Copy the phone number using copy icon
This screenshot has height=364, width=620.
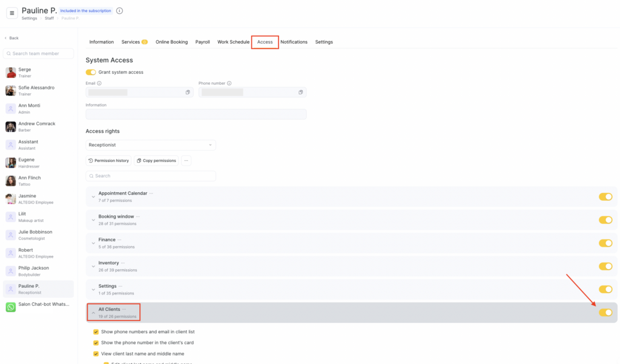300,93
